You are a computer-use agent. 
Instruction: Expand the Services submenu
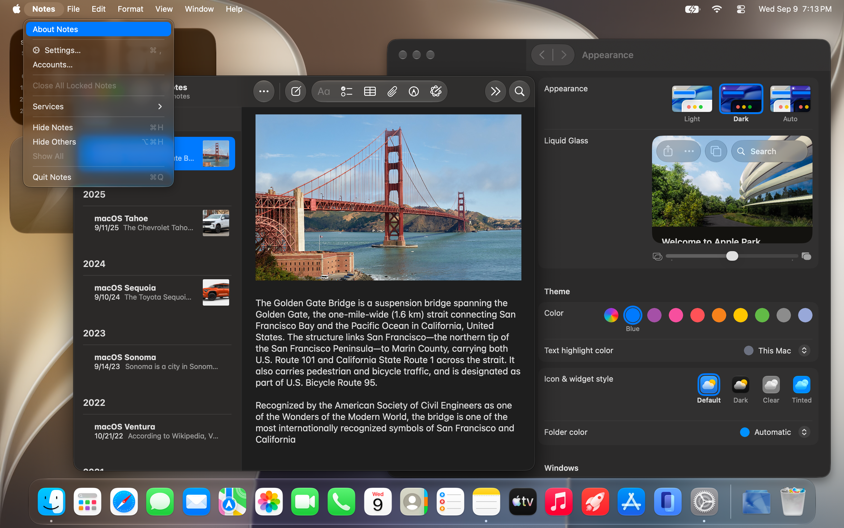(97, 107)
